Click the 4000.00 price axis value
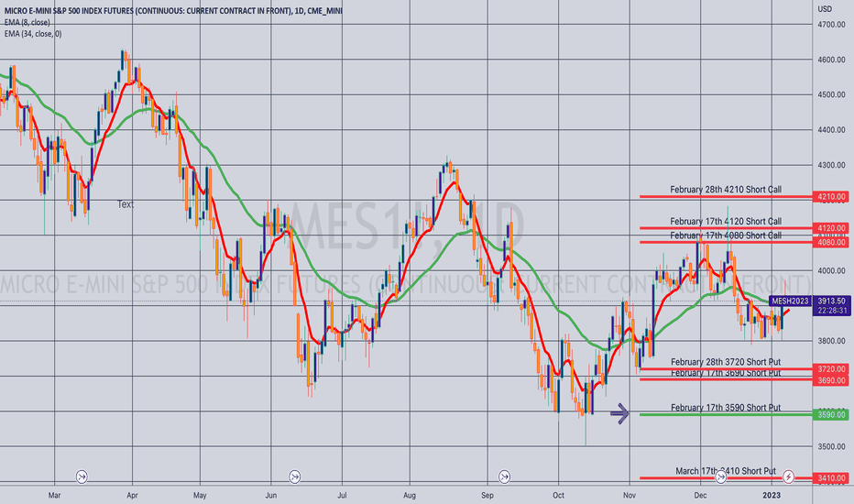This screenshot has width=854, height=504. click(831, 271)
